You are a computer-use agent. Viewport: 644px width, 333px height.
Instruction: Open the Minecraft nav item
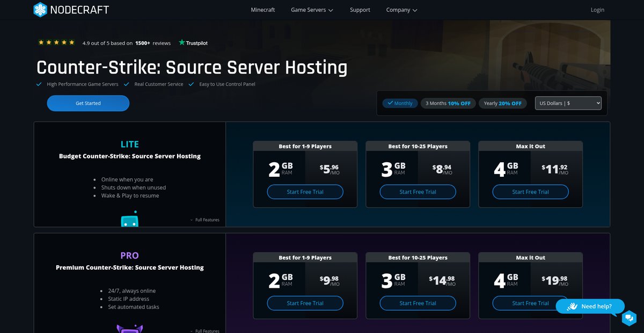pyautogui.click(x=263, y=10)
